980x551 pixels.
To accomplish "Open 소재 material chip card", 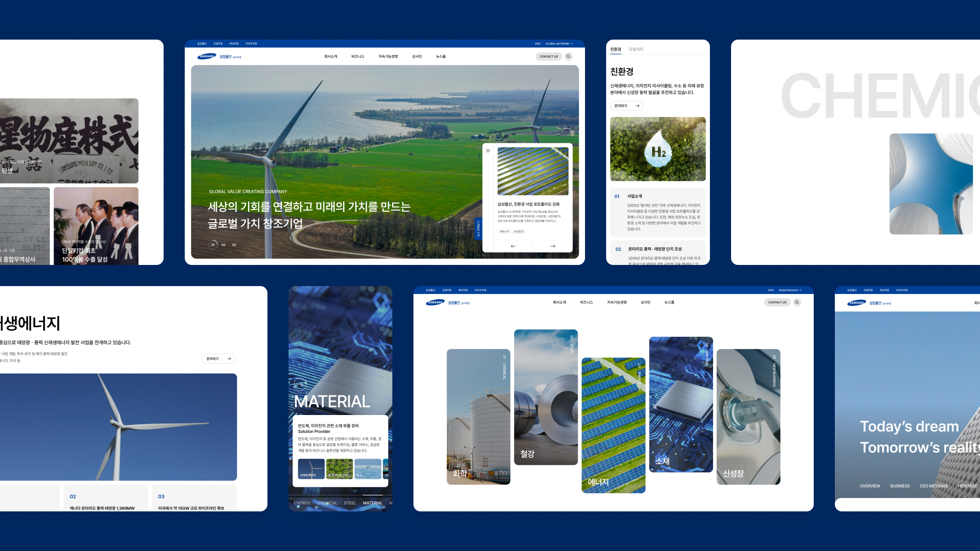I will (x=681, y=404).
